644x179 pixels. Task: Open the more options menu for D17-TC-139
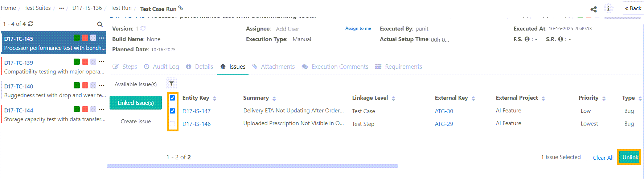tap(102, 61)
